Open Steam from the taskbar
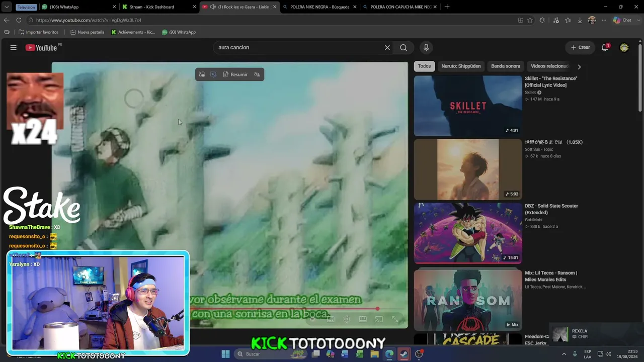This screenshot has height=362, width=644. click(x=404, y=354)
